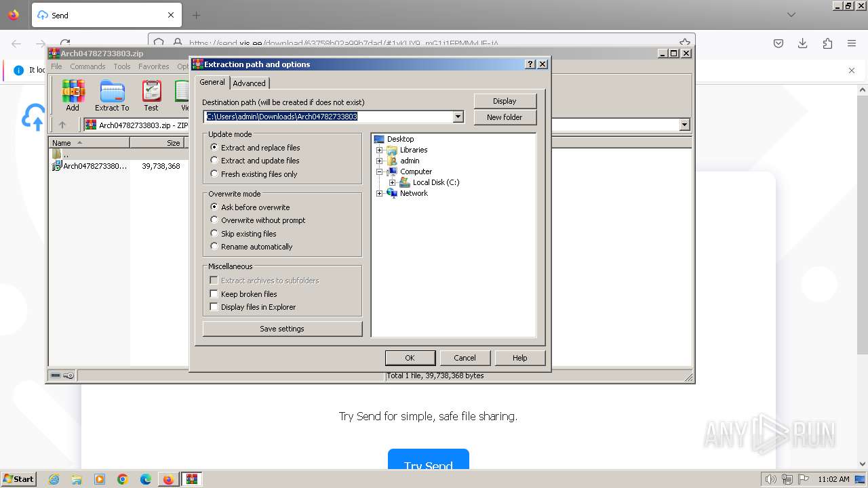Open Microsoft Edge from the taskbar
Image resolution: width=868 pixels, height=488 pixels.
click(146, 479)
